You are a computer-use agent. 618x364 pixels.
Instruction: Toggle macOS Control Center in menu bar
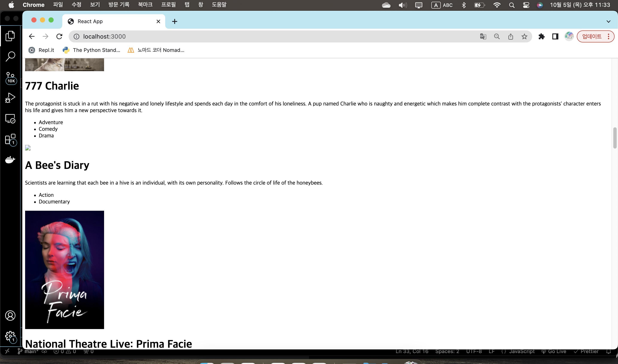point(526,5)
